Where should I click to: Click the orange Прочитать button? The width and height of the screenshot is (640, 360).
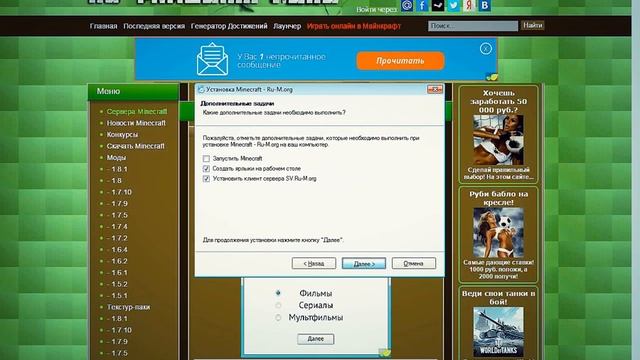400,61
